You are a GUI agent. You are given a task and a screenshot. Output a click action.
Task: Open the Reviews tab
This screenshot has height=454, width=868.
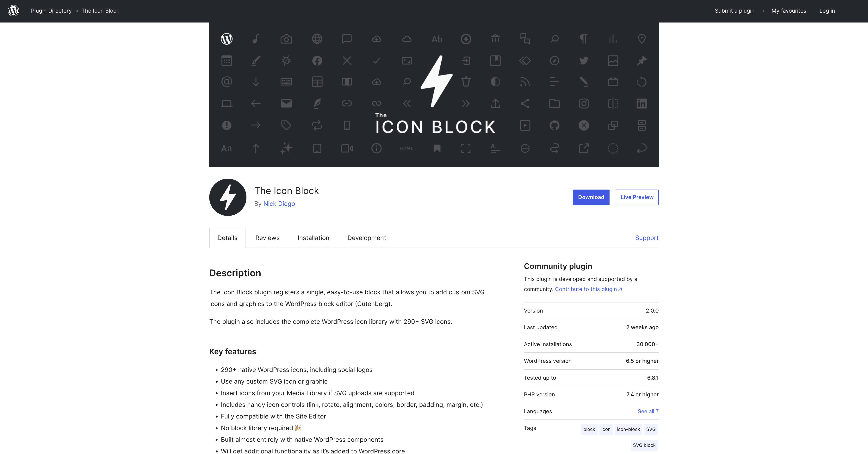point(267,238)
